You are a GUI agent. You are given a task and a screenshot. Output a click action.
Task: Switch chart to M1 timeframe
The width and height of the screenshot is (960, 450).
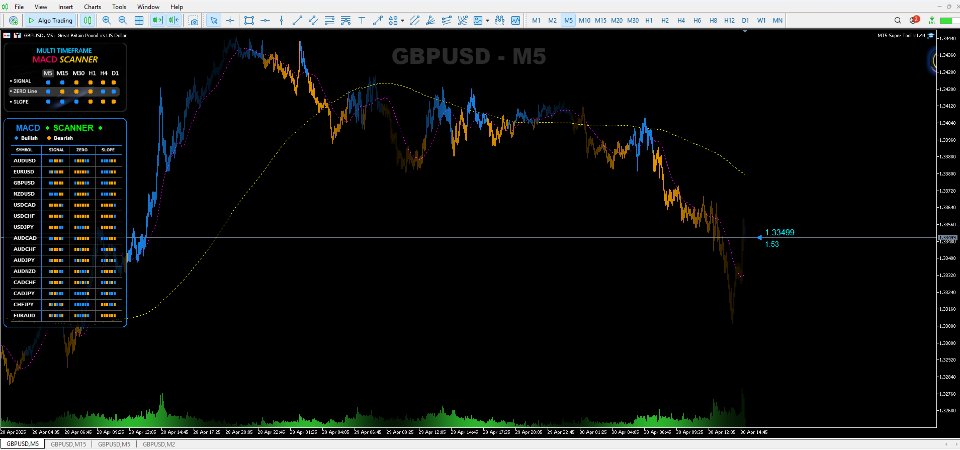(x=536, y=20)
